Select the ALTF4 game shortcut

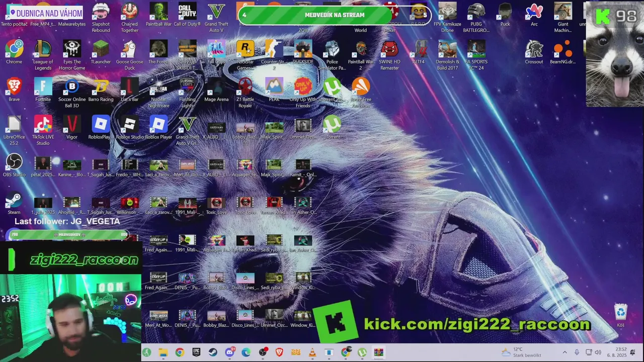pyautogui.click(x=419, y=52)
